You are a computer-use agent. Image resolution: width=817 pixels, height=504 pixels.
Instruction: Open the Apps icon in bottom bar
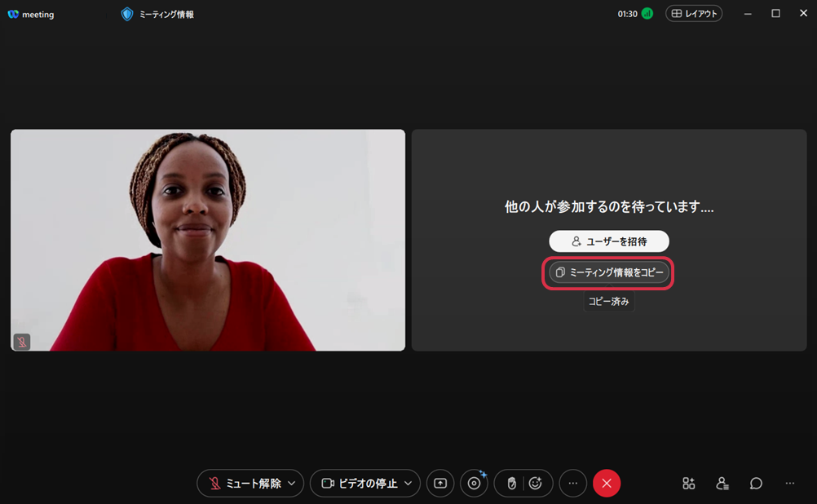[689, 484]
